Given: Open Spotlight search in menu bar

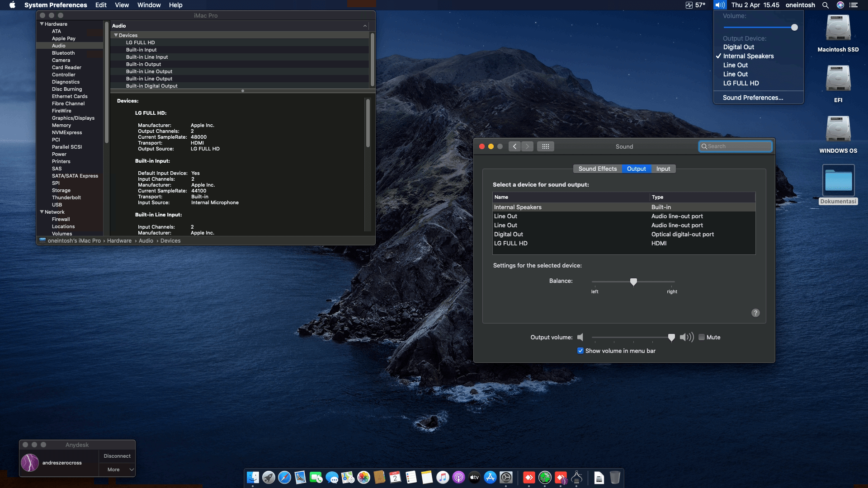Looking at the screenshot, I should pos(826,5).
